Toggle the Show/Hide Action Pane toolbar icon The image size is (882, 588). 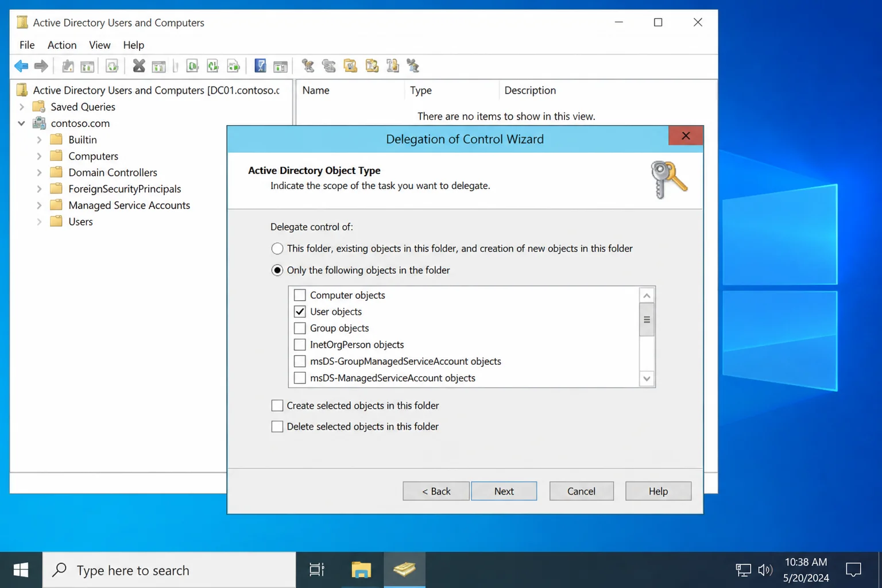click(x=280, y=66)
